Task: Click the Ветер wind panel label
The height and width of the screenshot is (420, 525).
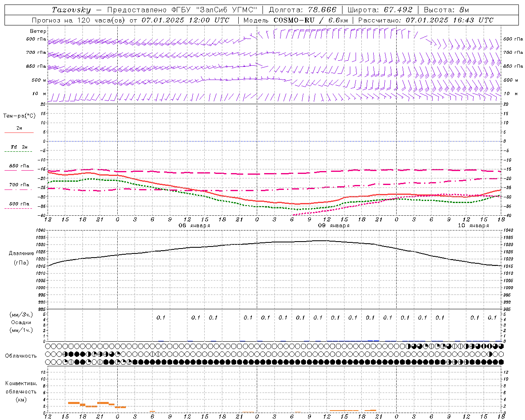Action: (38, 31)
